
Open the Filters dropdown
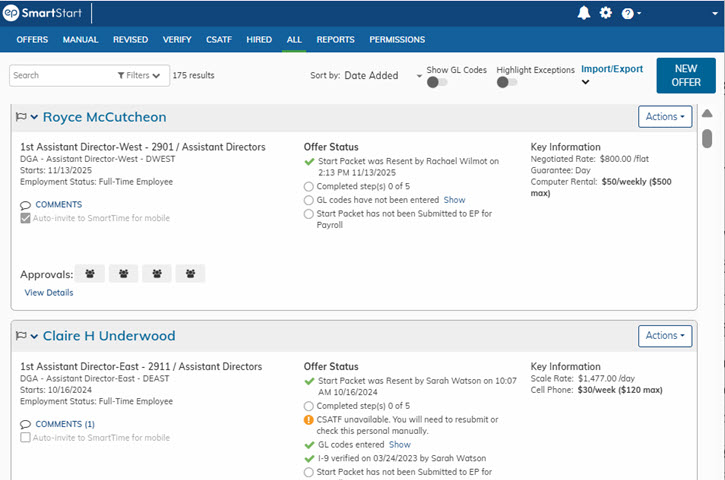[138, 75]
